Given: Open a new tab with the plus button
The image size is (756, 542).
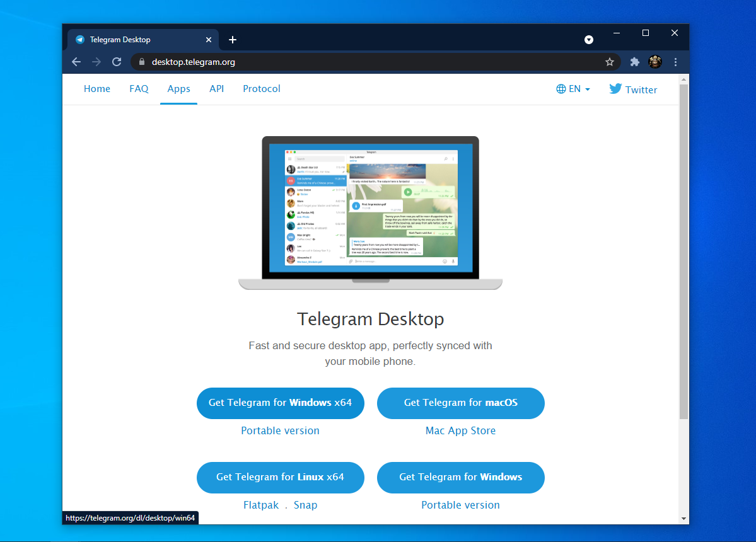Looking at the screenshot, I should tap(233, 40).
